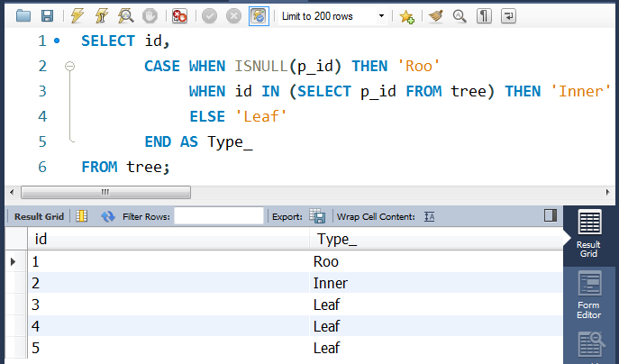Screen dimensions: 619x364
Task: Export the recordset with the Export icon
Action: pos(317,216)
